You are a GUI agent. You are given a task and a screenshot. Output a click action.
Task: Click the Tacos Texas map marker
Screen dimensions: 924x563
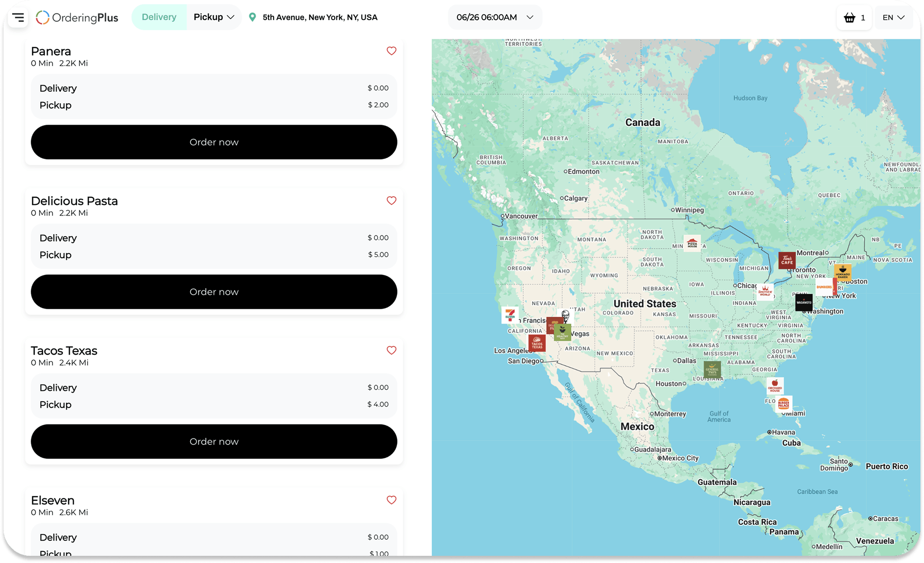point(537,343)
